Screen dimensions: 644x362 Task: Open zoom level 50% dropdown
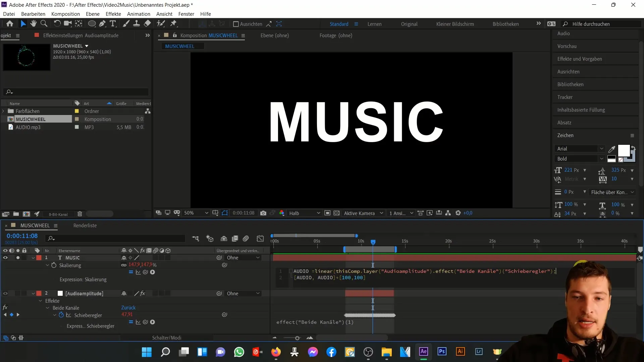196,213
